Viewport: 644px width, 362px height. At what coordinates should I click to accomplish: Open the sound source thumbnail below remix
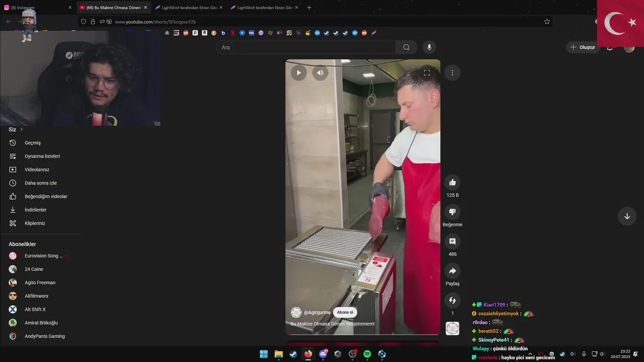(452, 328)
